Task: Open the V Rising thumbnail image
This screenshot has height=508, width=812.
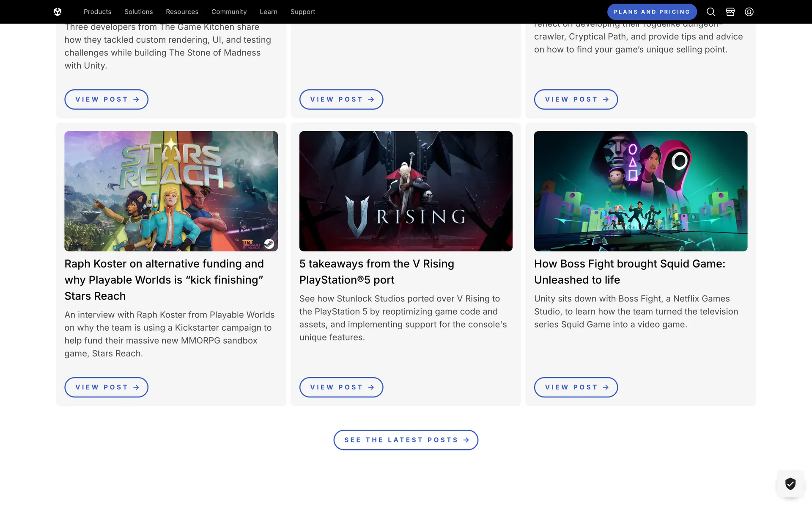Action: click(406, 191)
